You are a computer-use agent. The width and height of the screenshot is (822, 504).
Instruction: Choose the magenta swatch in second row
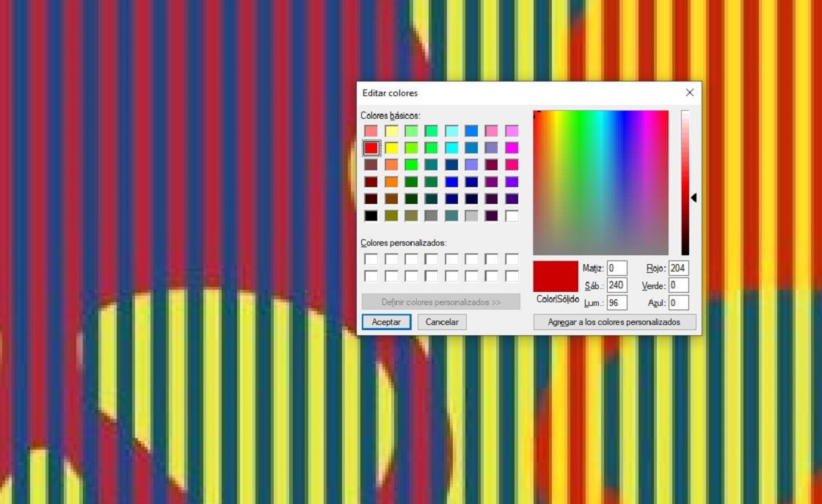pyautogui.click(x=512, y=148)
